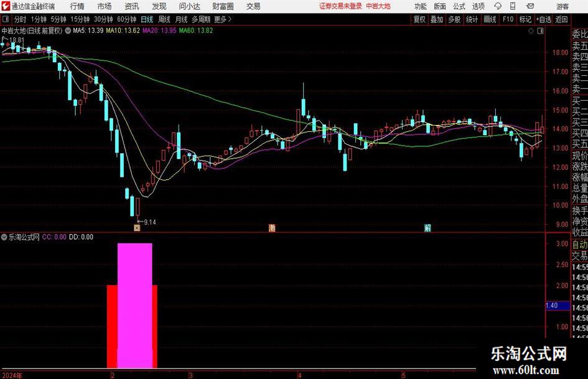This screenshot has width=588, height=379.
Task: Open the 交易 menu
Action: coord(253,6)
